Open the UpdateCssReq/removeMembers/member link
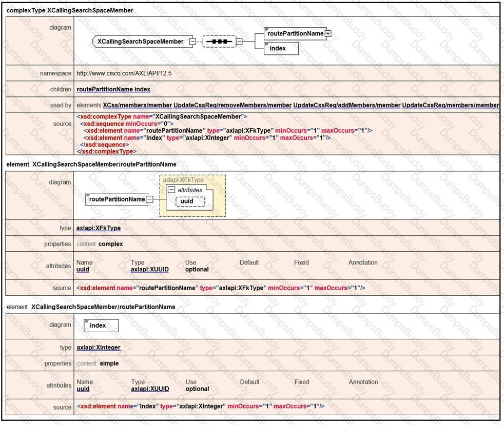The image size is (504, 425). [x=232, y=105]
